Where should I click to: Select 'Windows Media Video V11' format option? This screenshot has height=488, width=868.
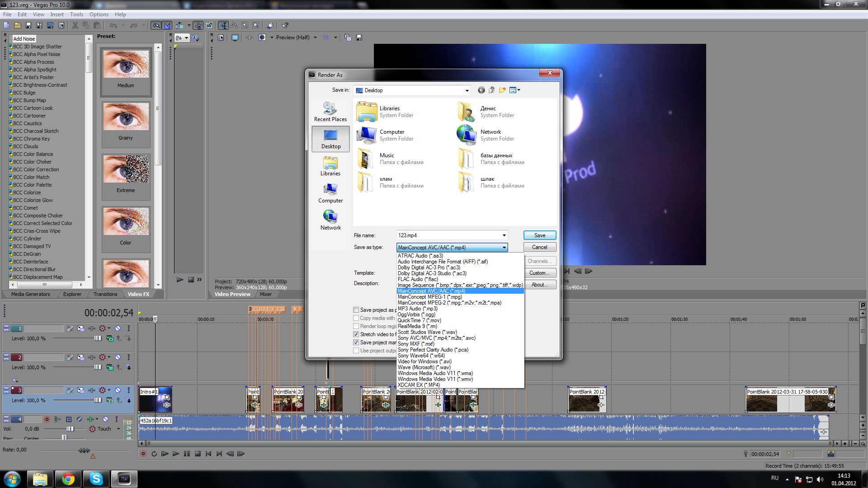click(x=460, y=379)
